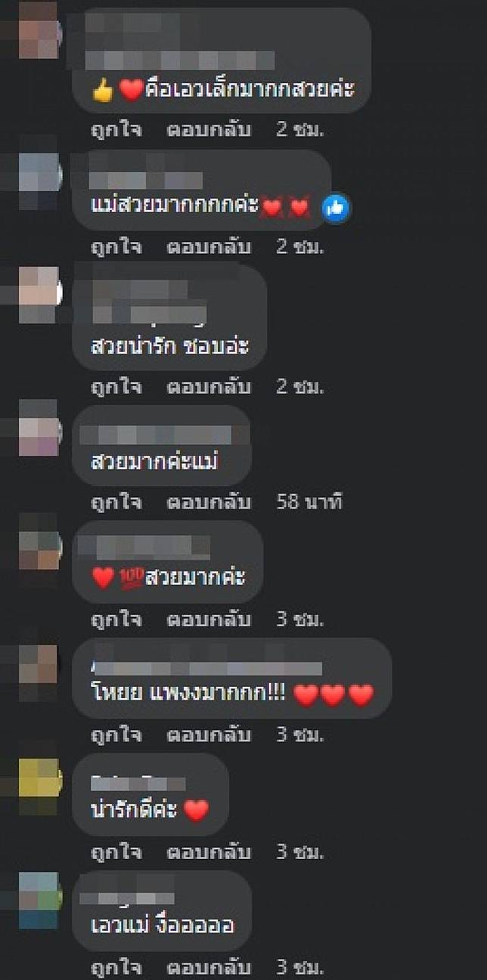This screenshot has height=980, width=487.
Task: Like the 'แม่สวยมากกกกค่ะ' comment
Action: point(116,246)
